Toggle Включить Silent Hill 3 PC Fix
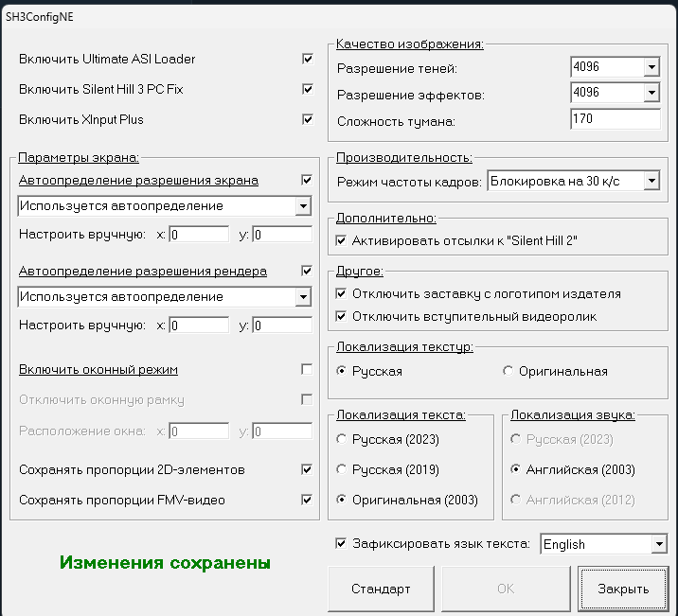The height and width of the screenshot is (616, 678). [x=308, y=89]
